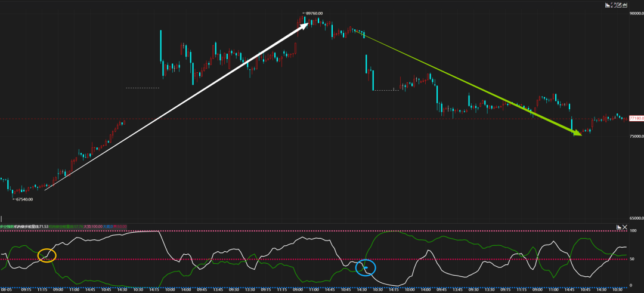Click the 08-05 date on time axis
Screen dimensions: 644x293
(6, 289)
